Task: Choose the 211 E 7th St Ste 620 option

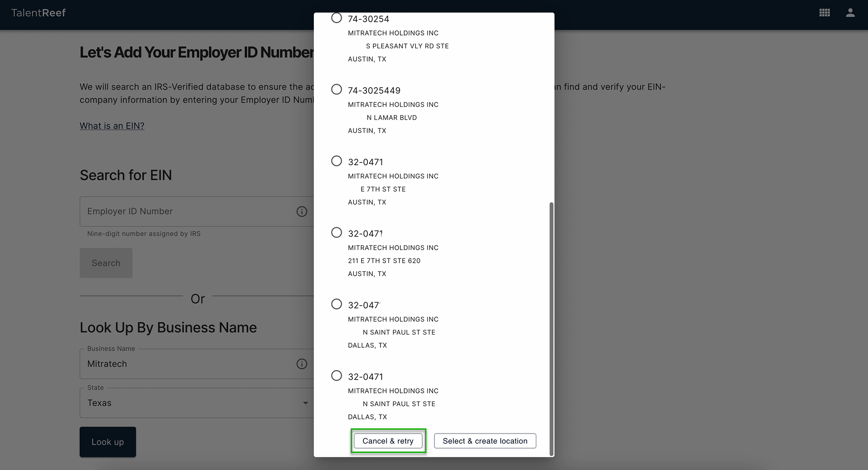Action: point(337,232)
